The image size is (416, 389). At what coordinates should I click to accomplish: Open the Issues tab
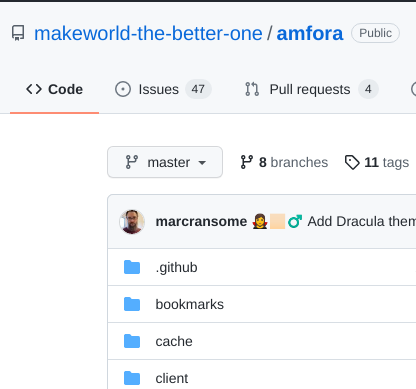point(163,89)
